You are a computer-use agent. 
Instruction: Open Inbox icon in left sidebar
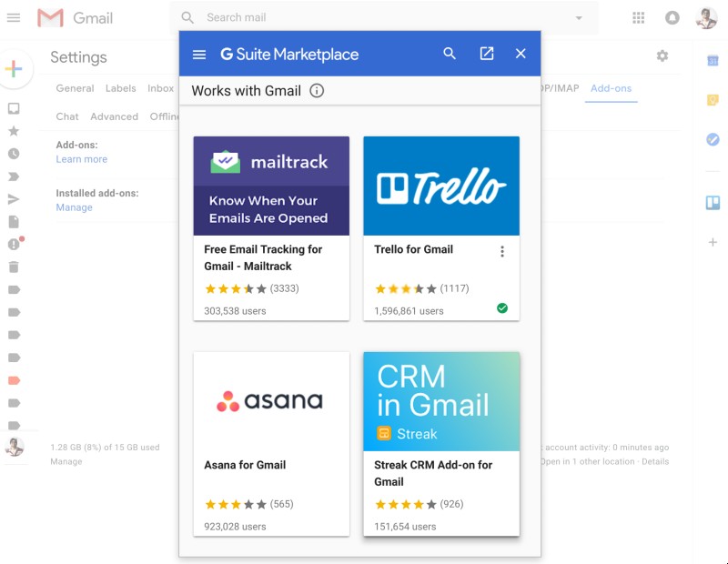(x=14, y=108)
